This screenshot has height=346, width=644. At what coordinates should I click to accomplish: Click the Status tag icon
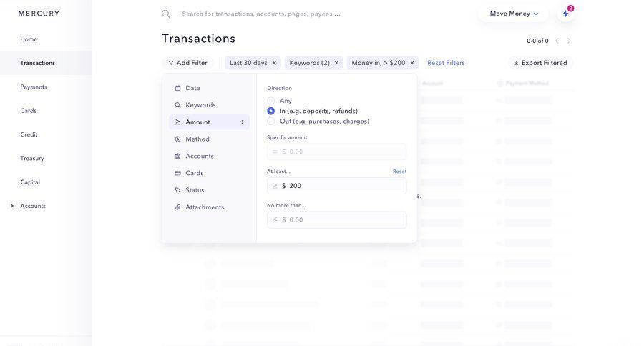pos(178,190)
